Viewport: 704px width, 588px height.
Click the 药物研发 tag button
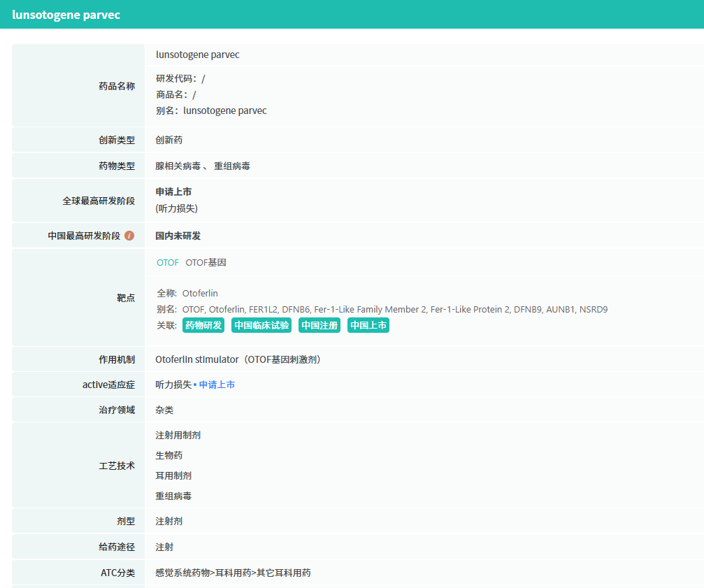point(203,325)
